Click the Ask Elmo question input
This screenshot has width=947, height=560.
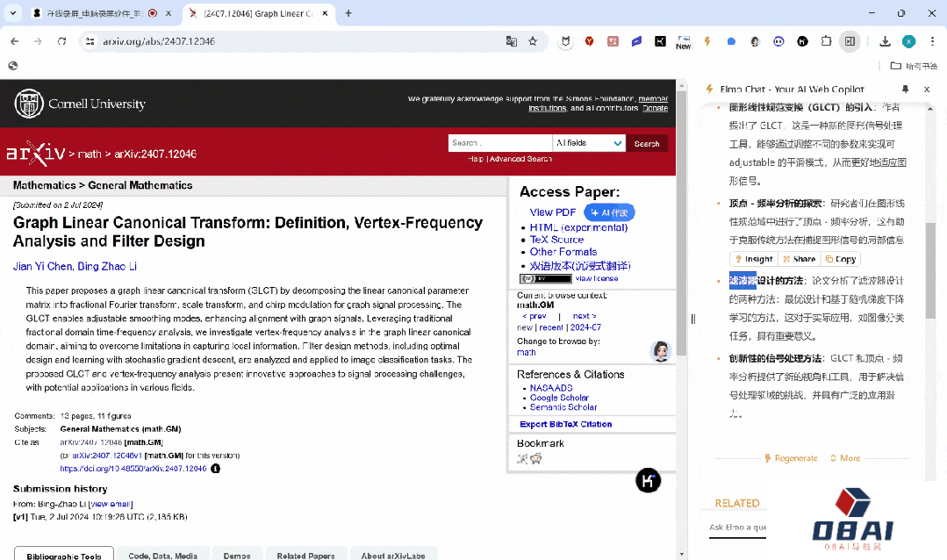pos(737,528)
